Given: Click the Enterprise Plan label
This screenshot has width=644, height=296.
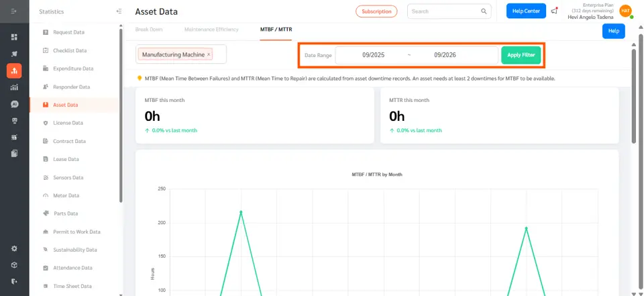Looking at the screenshot, I should [x=598, y=5].
